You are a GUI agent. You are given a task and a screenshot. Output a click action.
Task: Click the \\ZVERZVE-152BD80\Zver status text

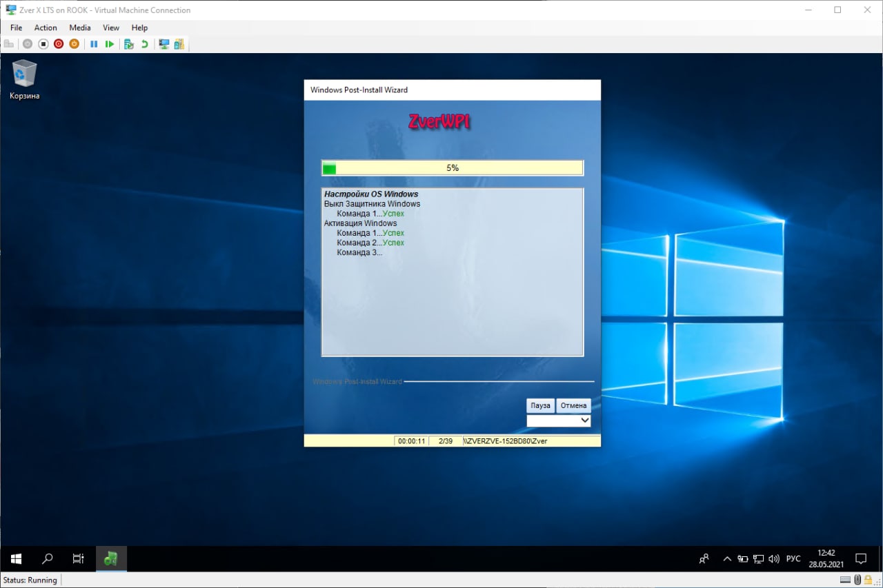pos(506,441)
